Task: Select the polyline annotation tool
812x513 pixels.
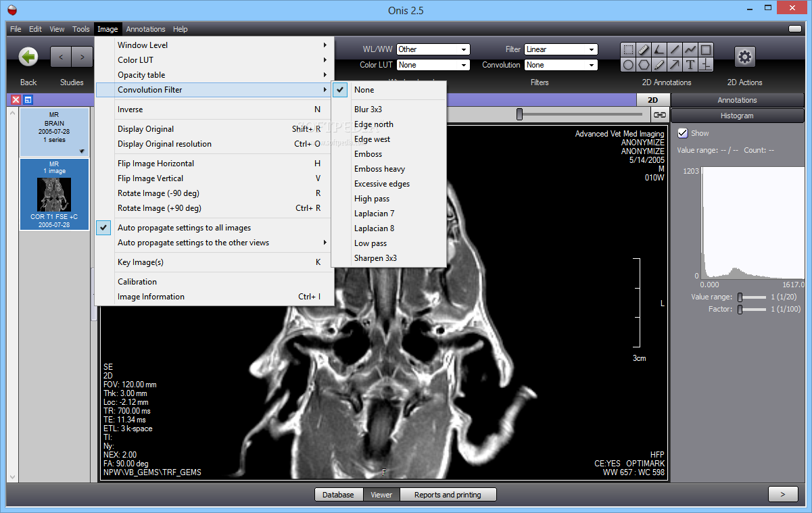Action: click(690, 50)
